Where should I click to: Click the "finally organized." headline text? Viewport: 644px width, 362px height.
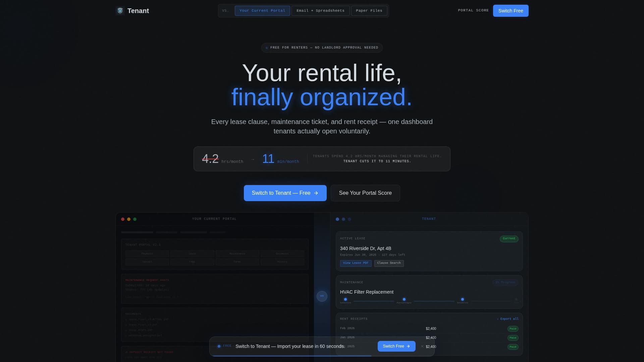point(322,97)
